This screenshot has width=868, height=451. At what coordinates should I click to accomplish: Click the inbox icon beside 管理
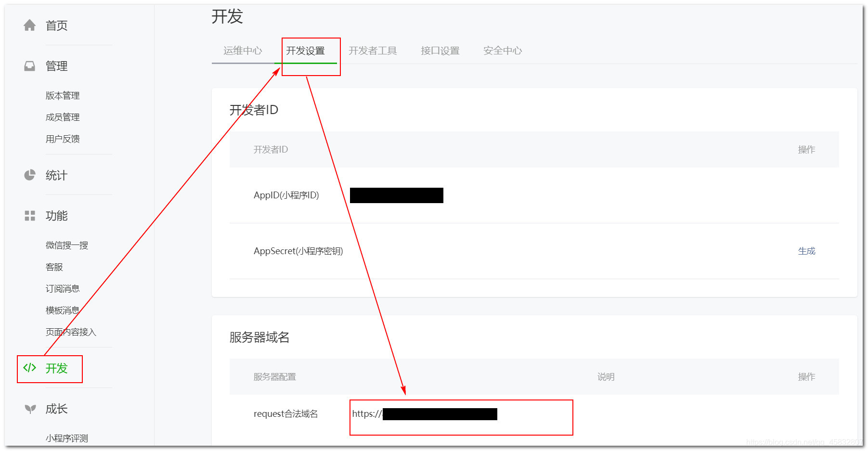coord(30,66)
